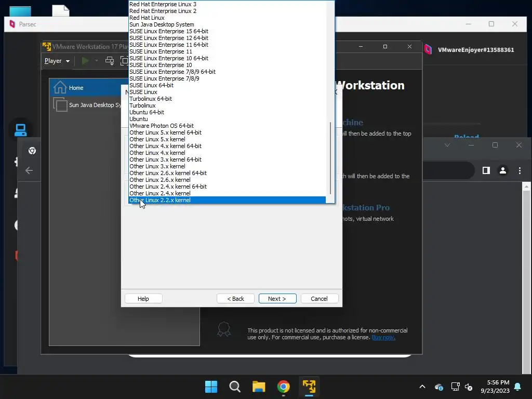Open Windows Start menu
Viewport: 532px width, 399px height.
point(211,387)
